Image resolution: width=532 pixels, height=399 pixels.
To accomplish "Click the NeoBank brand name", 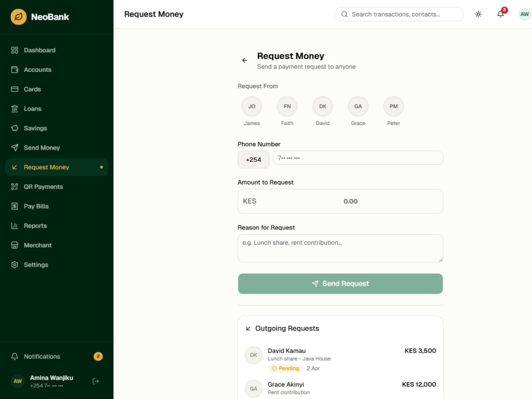I will coord(50,17).
